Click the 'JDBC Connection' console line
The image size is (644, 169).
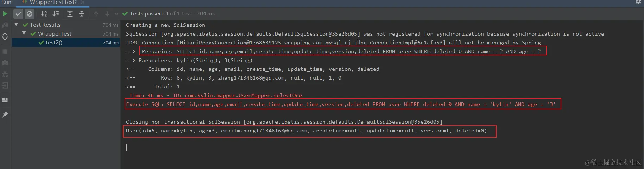(333, 43)
